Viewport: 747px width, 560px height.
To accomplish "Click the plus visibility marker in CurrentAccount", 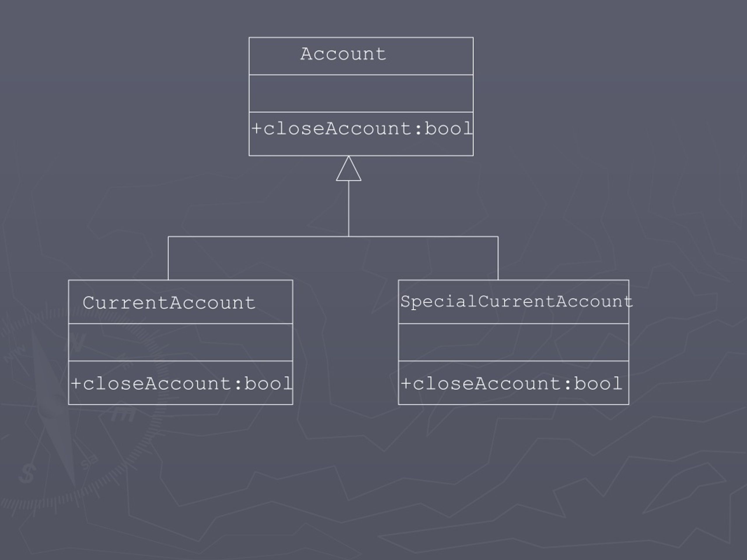I will click(76, 384).
